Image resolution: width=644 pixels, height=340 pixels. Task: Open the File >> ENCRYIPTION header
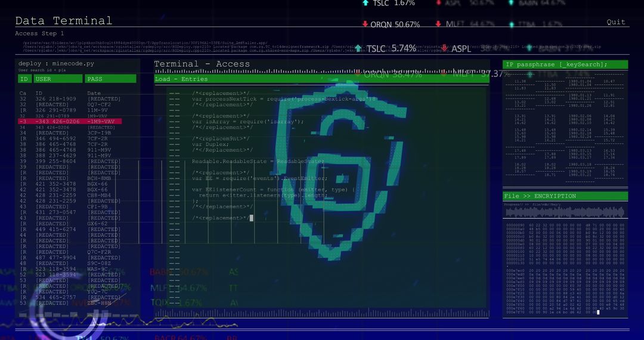[565, 196]
